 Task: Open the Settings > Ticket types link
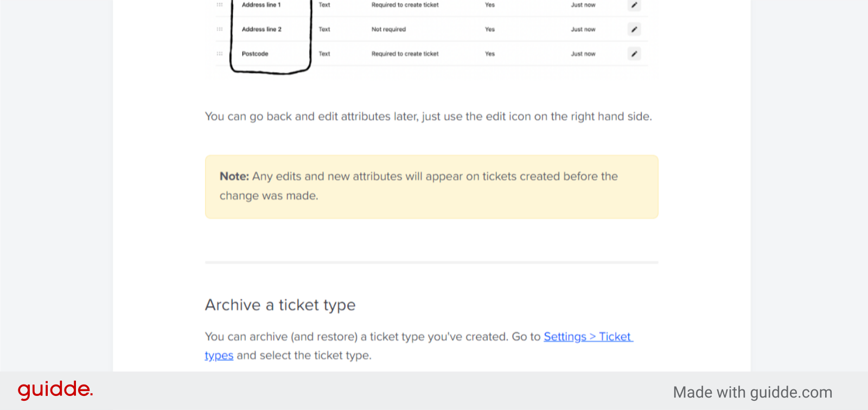point(588,336)
